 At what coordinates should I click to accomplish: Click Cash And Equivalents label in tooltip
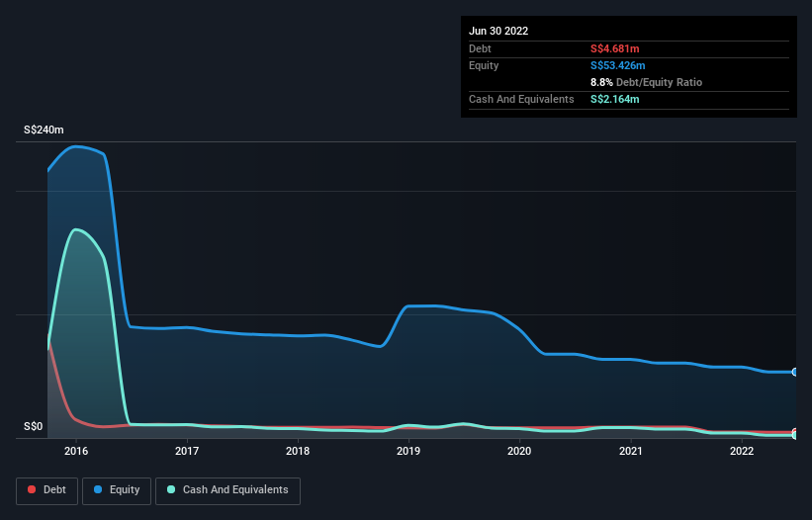[x=521, y=99]
